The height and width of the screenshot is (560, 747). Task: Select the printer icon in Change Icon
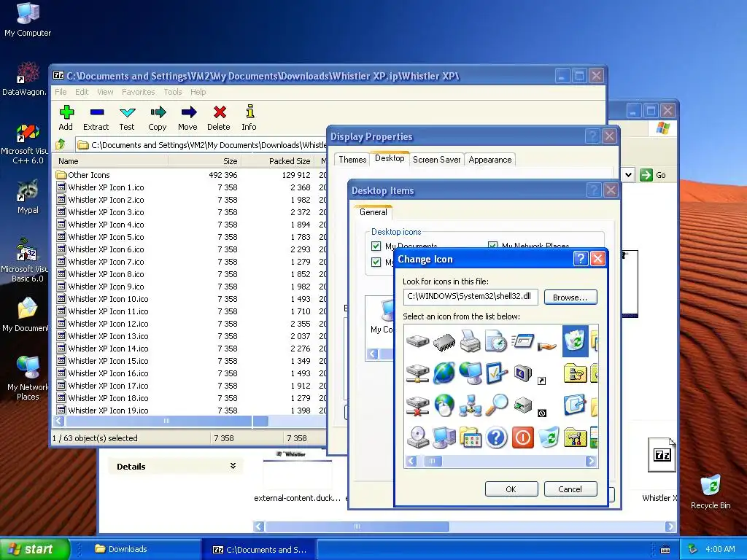coord(471,341)
